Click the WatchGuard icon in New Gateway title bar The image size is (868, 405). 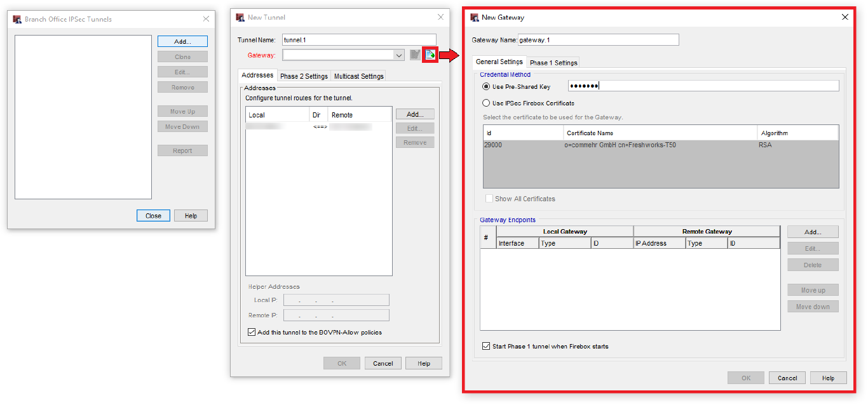[474, 17]
